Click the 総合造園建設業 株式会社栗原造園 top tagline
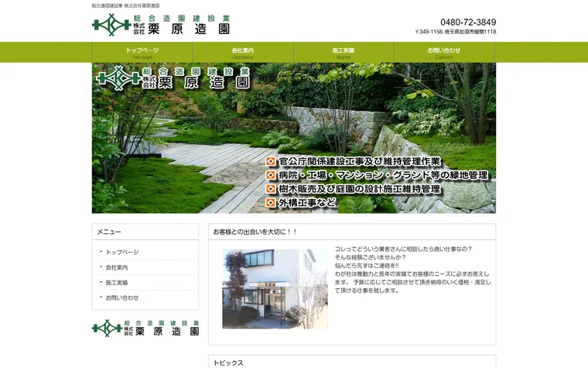 (125, 5)
